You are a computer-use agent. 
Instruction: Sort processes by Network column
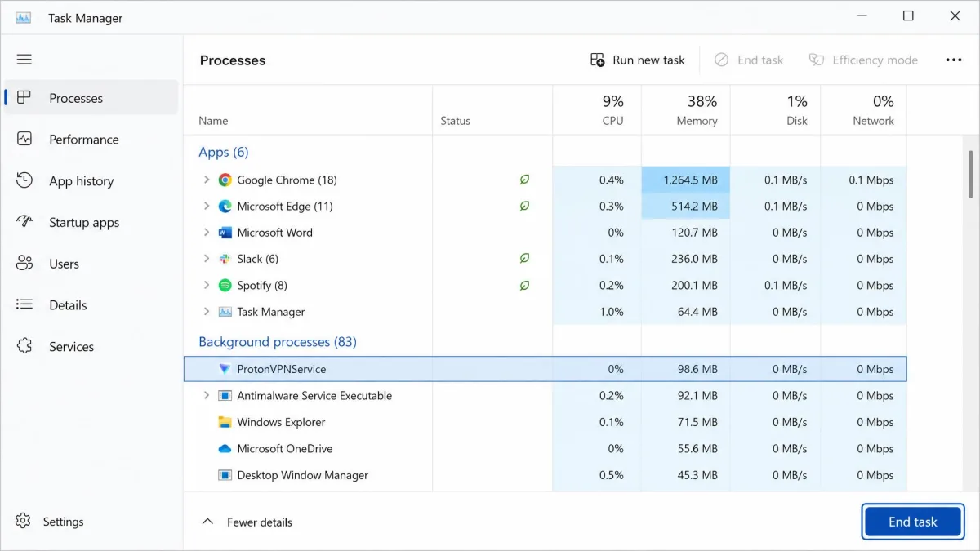tap(863, 111)
